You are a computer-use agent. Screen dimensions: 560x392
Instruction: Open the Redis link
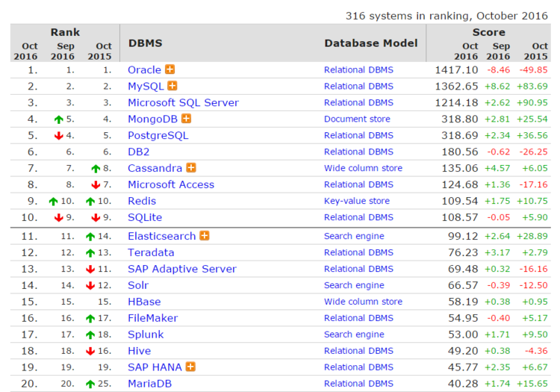pyautogui.click(x=142, y=201)
